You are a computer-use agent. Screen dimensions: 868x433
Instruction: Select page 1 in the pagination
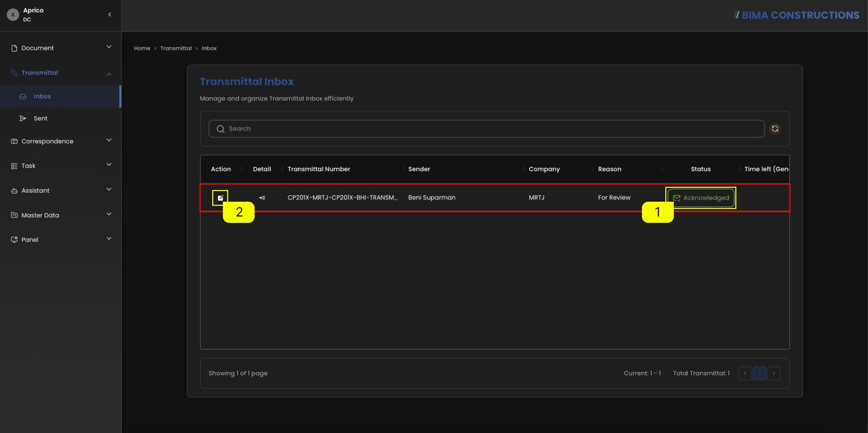tap(759, 373)
